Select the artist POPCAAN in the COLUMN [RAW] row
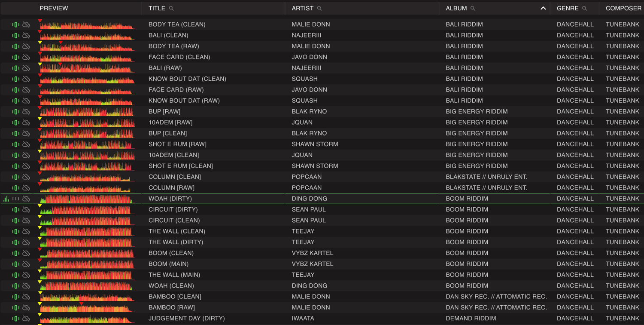 pos(307,188)
